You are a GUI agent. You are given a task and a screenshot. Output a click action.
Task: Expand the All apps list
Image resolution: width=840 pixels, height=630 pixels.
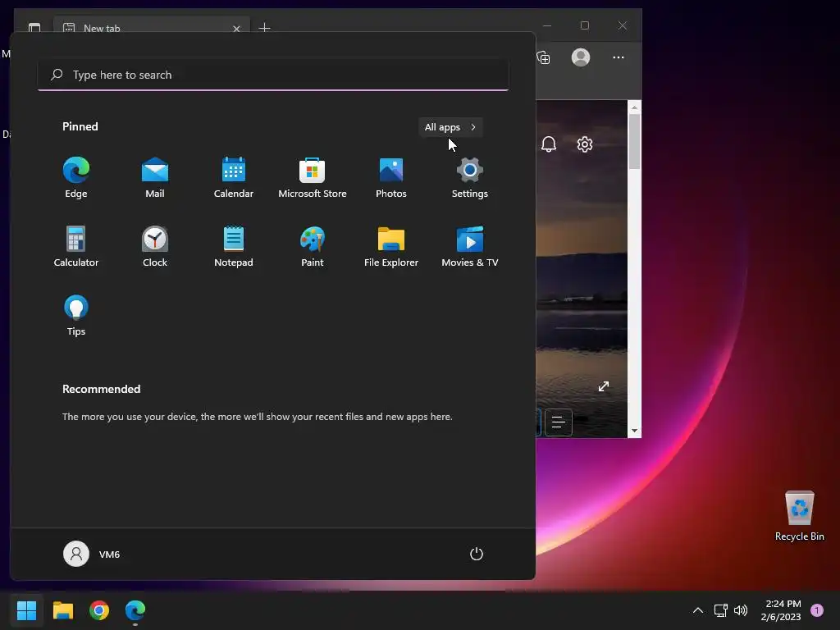(x=450, y=127)
